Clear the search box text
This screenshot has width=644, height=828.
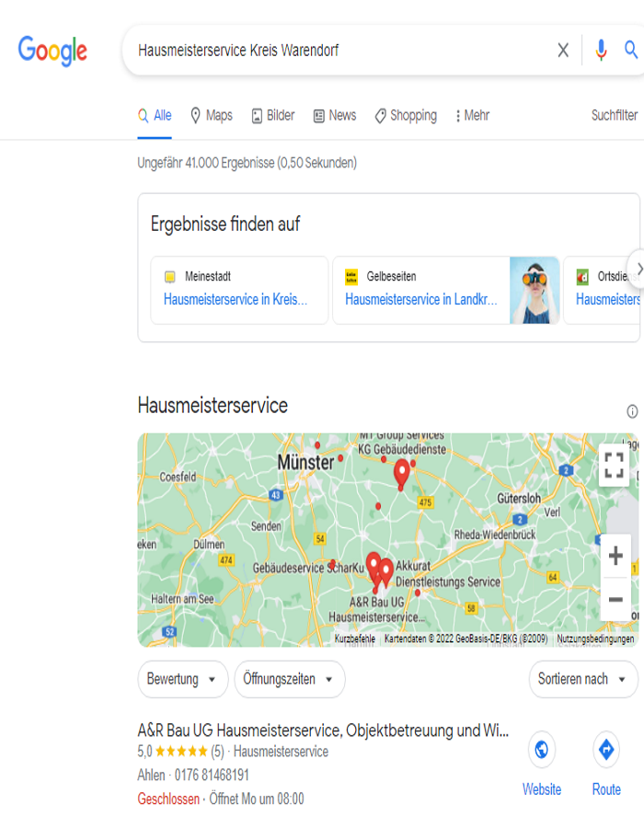point(563,51)
